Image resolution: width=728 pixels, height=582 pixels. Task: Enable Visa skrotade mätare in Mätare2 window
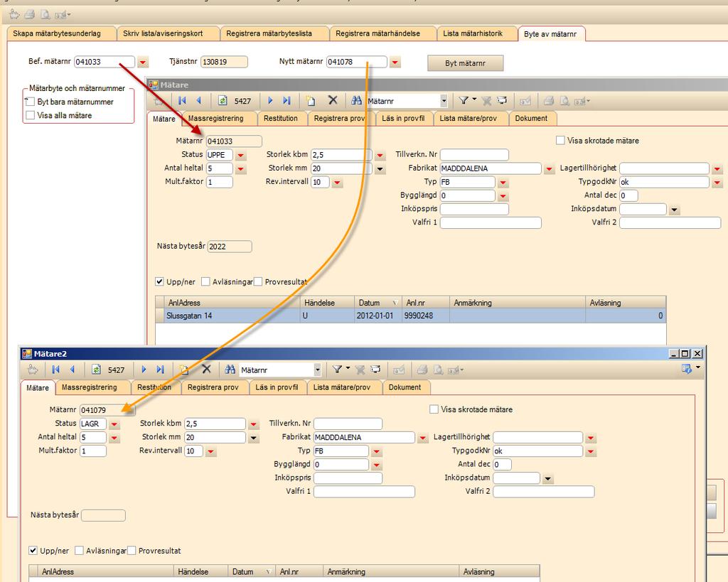[x=434, y=409]
